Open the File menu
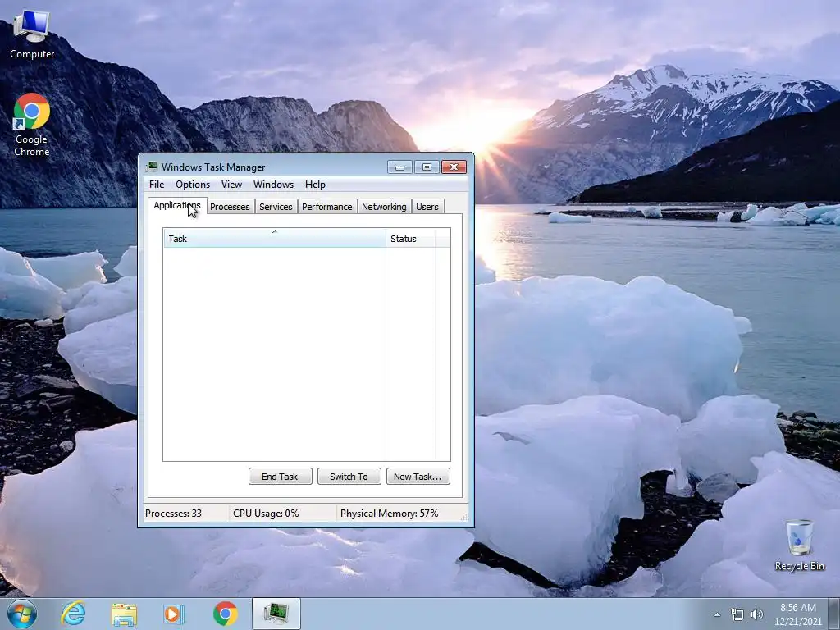The height and width of the screenshot is (630, 840). pyautogui.click(x=157, y=185)
